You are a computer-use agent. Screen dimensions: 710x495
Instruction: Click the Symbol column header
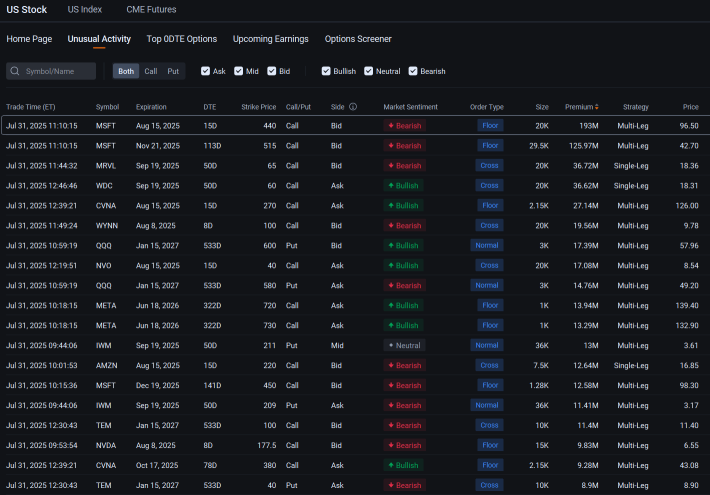[107, 107]
